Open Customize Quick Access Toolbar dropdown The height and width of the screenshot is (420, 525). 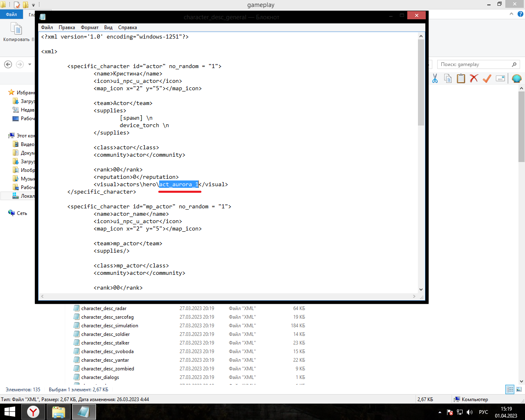(33, 5)
